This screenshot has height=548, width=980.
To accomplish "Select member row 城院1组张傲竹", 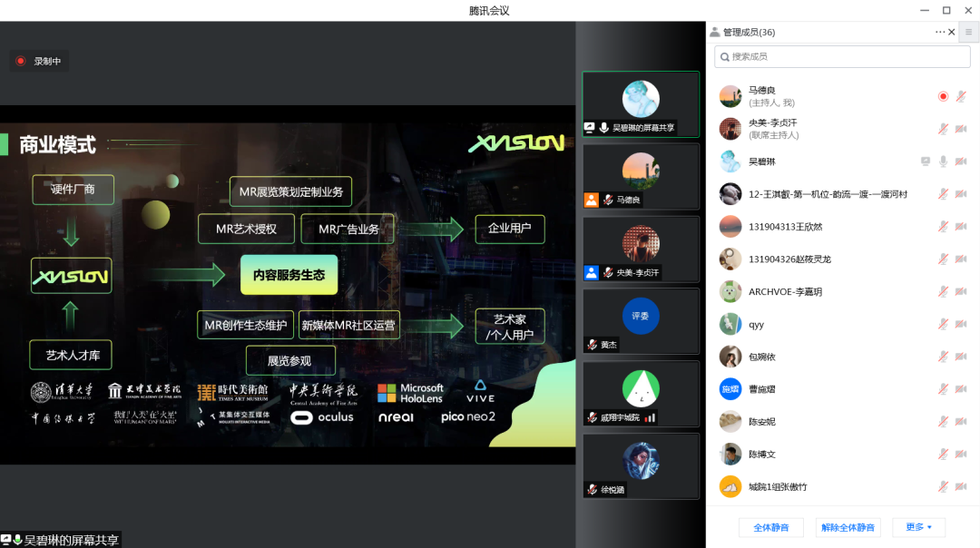I will click(842, 486).
